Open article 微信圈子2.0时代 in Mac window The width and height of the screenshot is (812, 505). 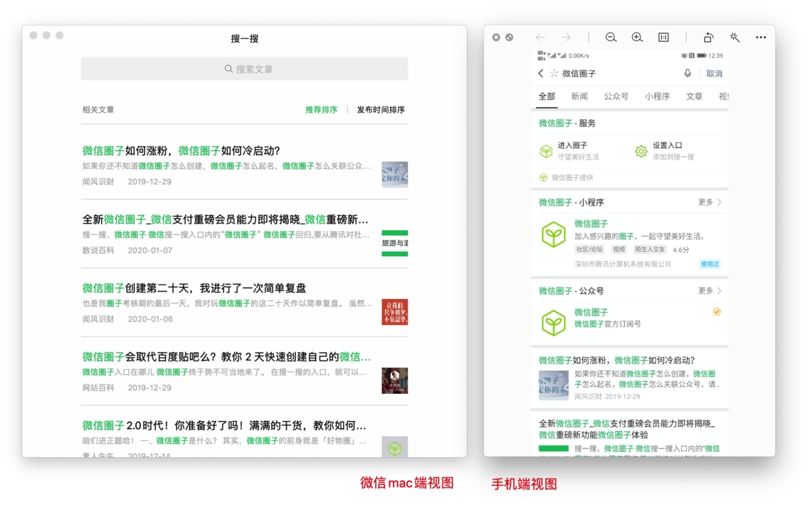click(224, 426)
